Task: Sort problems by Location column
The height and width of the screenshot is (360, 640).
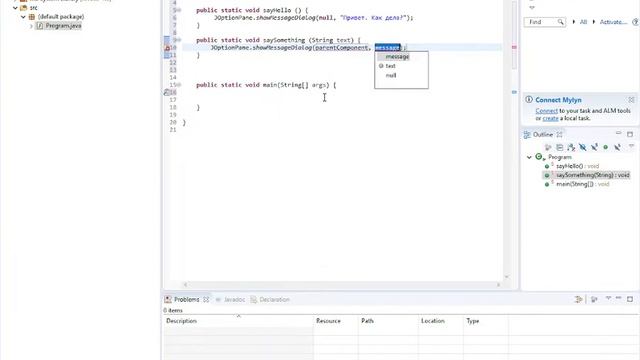Action: (441, 321)
